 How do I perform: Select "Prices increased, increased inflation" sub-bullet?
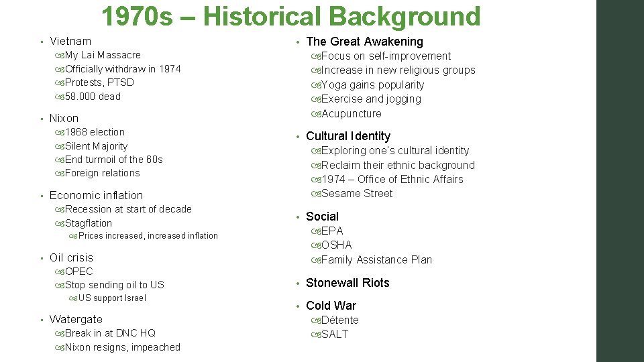pos(148,236)
